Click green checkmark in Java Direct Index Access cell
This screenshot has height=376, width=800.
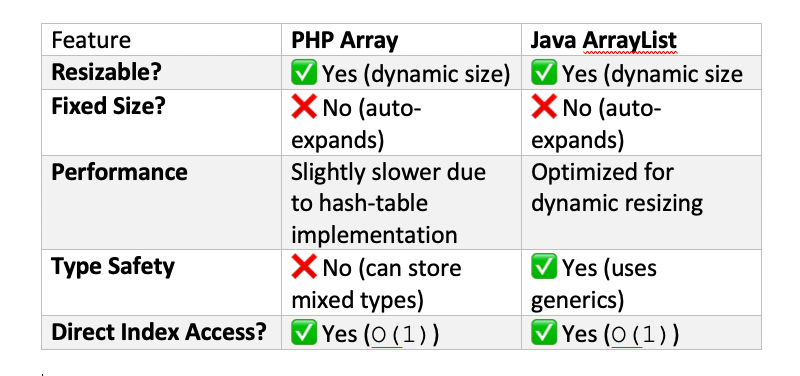coord(544,333)
